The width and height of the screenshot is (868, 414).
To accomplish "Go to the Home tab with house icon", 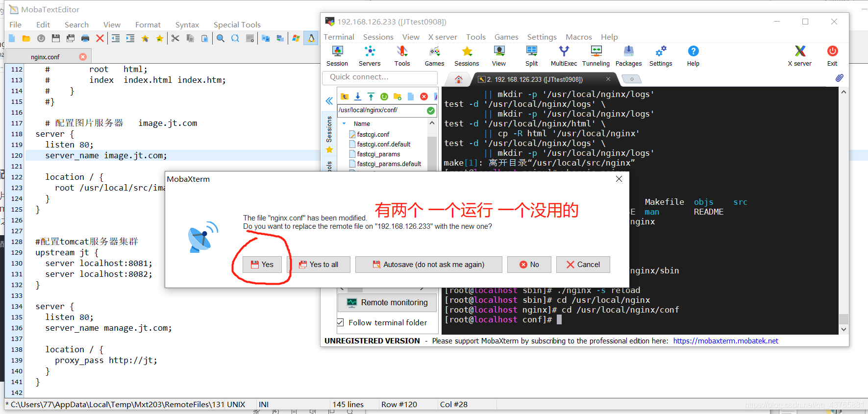I will pyautogui.click(x=459, y=79).
